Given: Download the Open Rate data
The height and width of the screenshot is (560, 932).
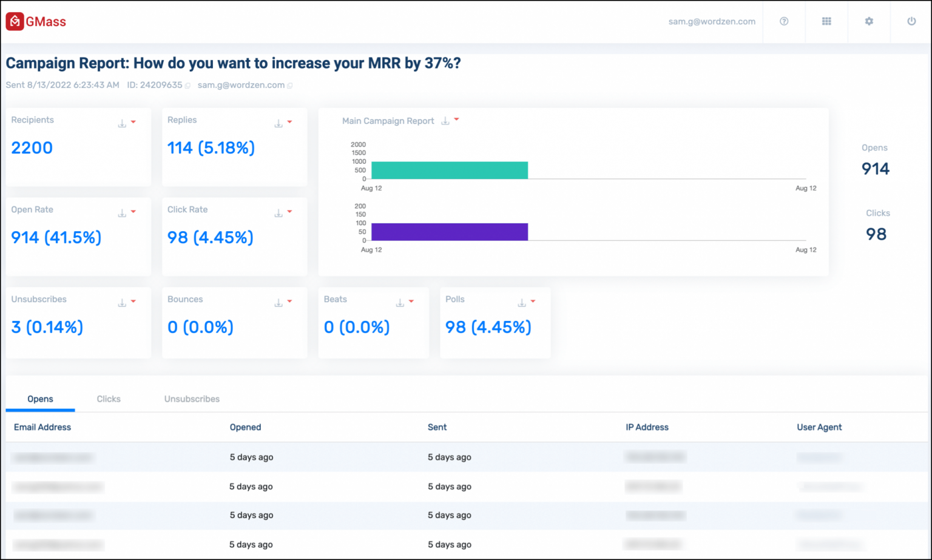Looking at the screenshot, I should point(121,212).
